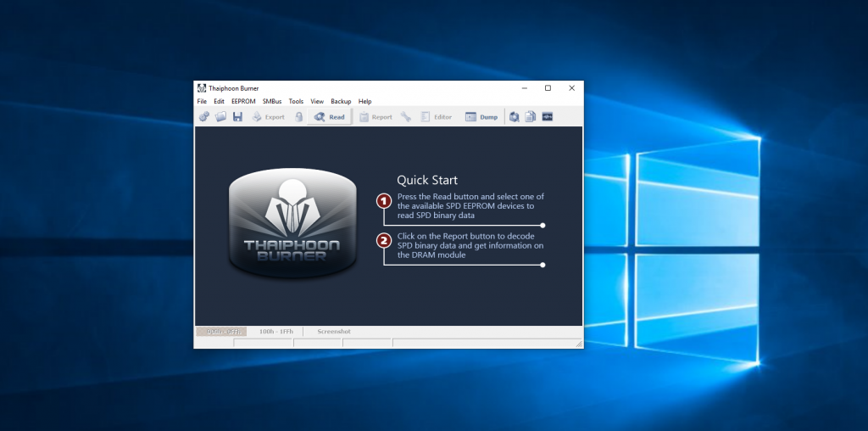The width and height of the screenshot is (868, 431).
Task: Click the chip magnifier icon
Action: point(515,117)
